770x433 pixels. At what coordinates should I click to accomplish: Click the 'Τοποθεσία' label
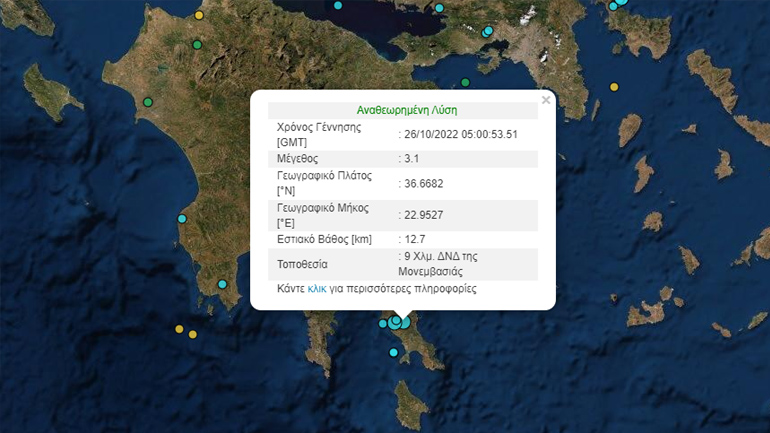(x=302, y=264)
